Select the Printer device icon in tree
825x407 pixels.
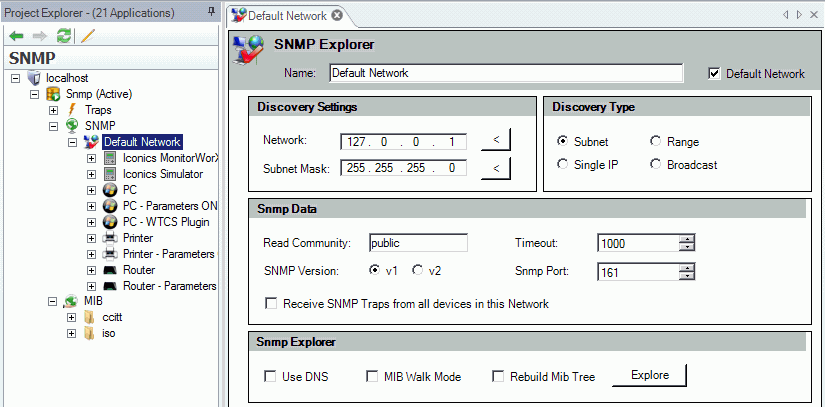pyautogui.click(x=111, y=238)
